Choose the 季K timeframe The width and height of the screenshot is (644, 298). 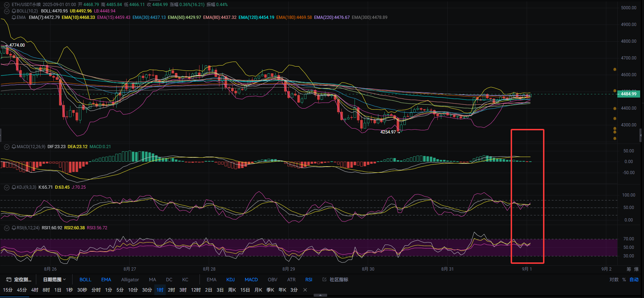pos(270,290)
